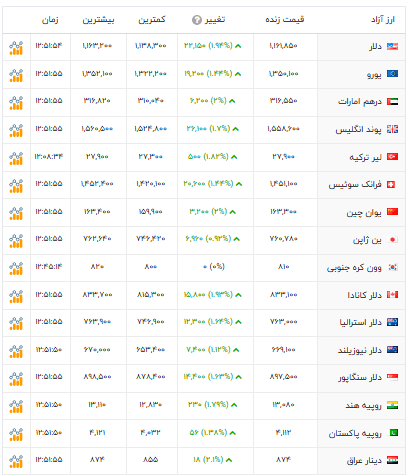
Task: Click the بیشترین column header
Action: pos(98,20)
